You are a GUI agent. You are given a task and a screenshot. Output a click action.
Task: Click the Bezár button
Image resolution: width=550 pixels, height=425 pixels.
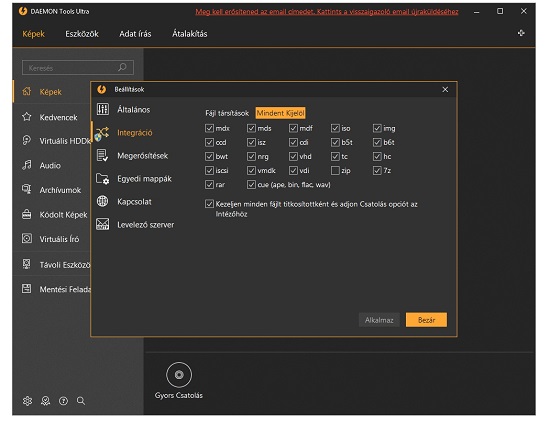[426, 320]
